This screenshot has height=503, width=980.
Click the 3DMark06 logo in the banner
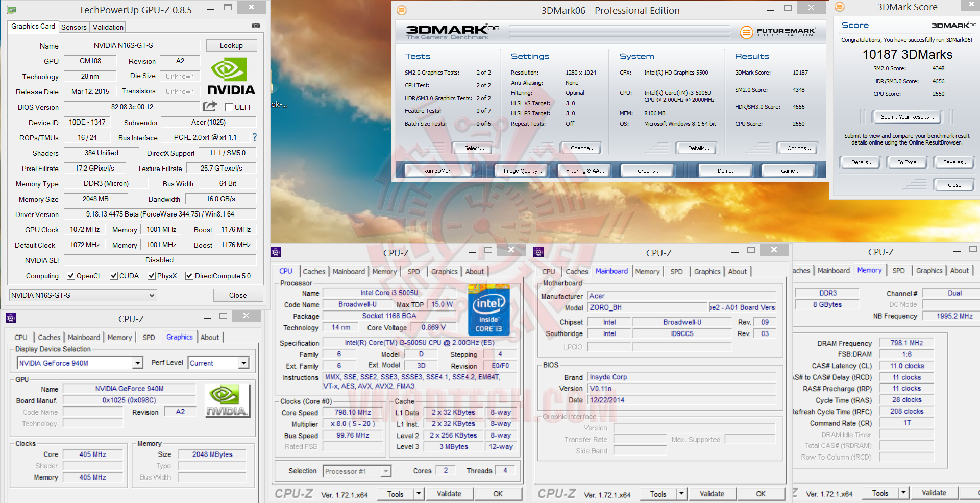[x=452, y=32]
